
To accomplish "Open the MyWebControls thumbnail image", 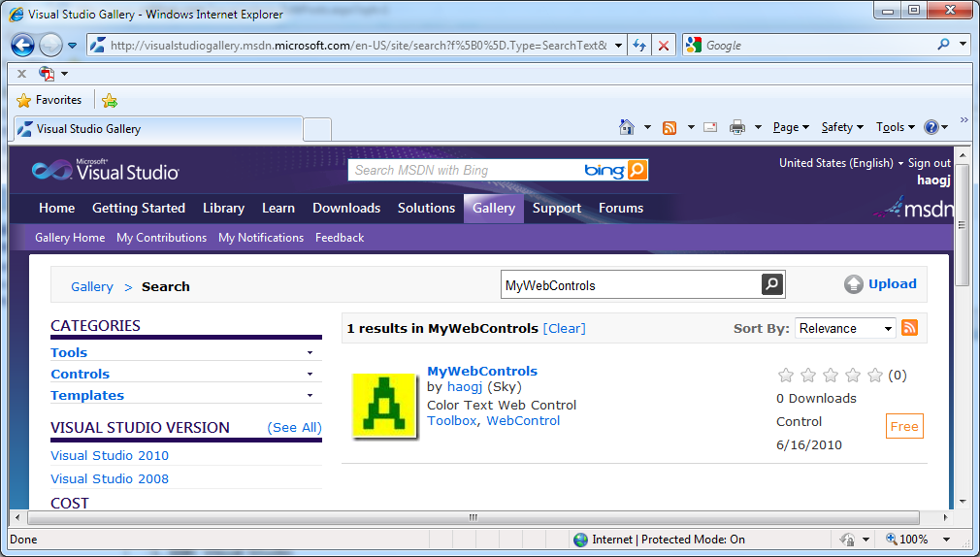I will coord(383,405).
